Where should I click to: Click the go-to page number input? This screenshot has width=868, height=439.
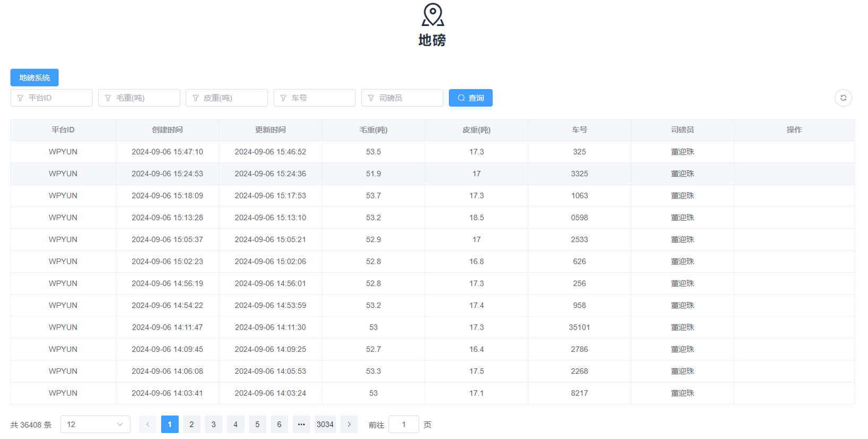(403, 424)
